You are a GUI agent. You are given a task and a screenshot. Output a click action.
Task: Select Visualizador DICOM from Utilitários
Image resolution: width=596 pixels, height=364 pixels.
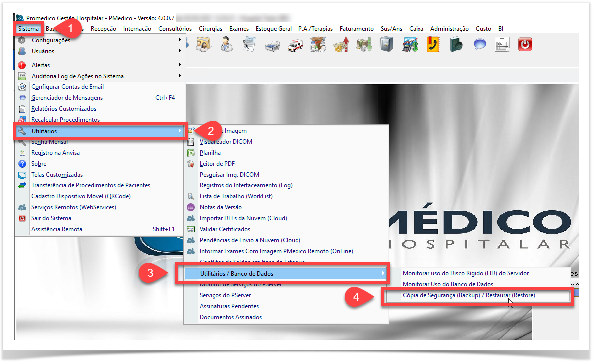click(x=226, y=142)
